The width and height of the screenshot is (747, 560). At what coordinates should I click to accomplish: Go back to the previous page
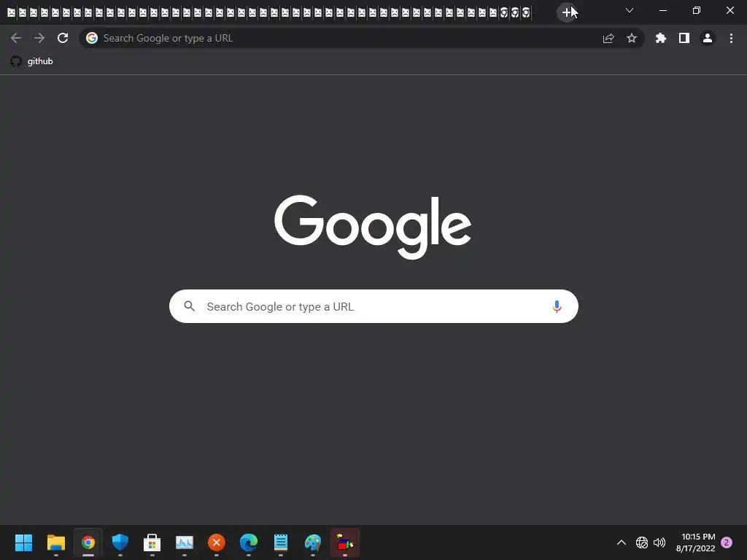(x=16, y=38)
